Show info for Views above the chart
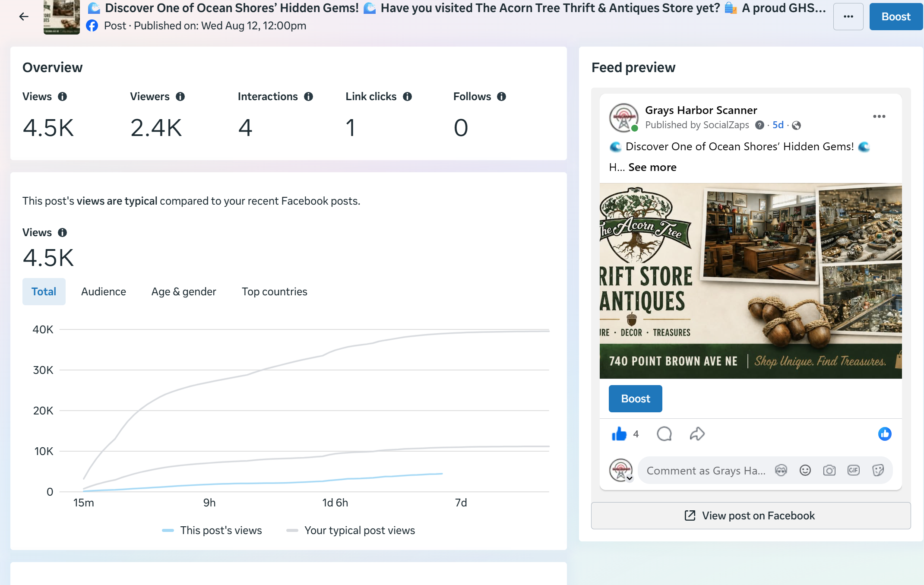 63,233
